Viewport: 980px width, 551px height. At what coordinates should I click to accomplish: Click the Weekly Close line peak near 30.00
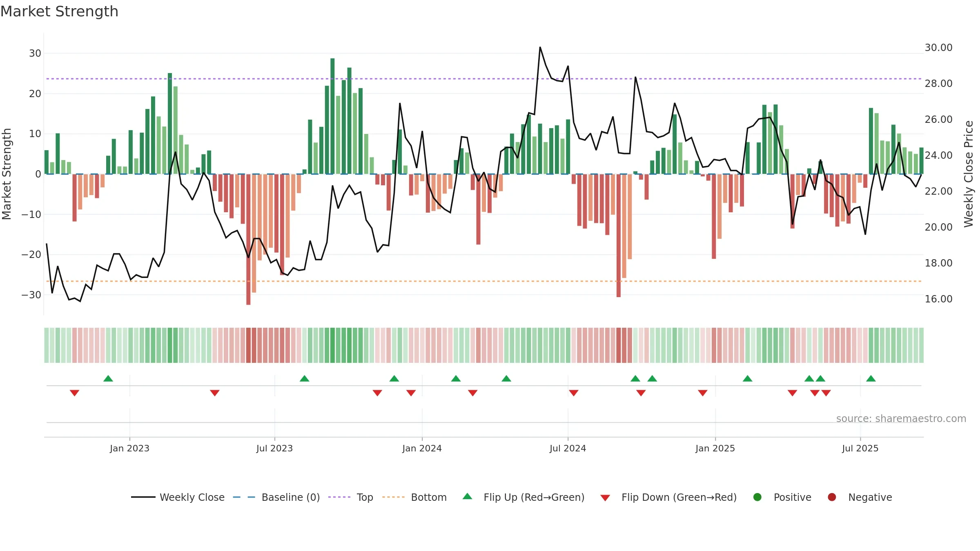(x=540, y=47)
